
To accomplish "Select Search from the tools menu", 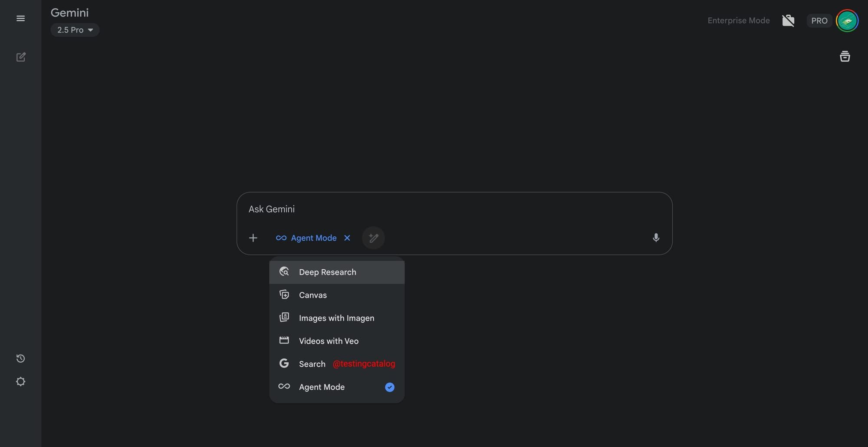I will [337, 364].
